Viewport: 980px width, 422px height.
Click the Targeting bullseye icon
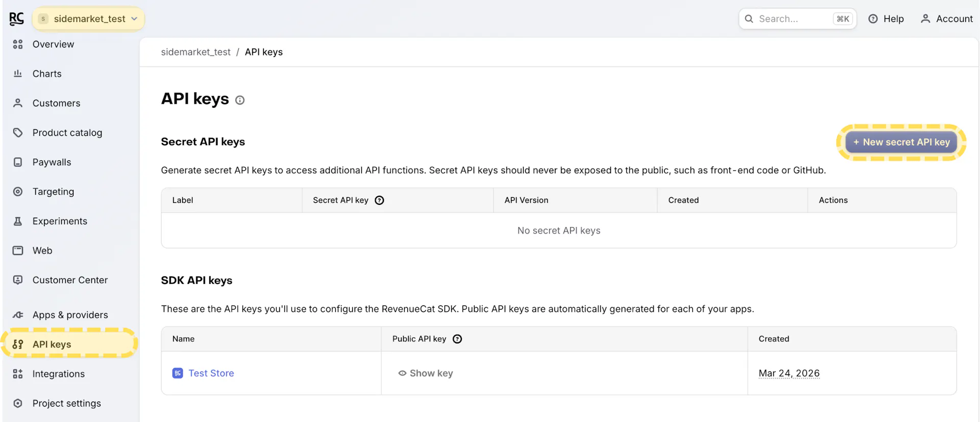(x=18, y=192)
